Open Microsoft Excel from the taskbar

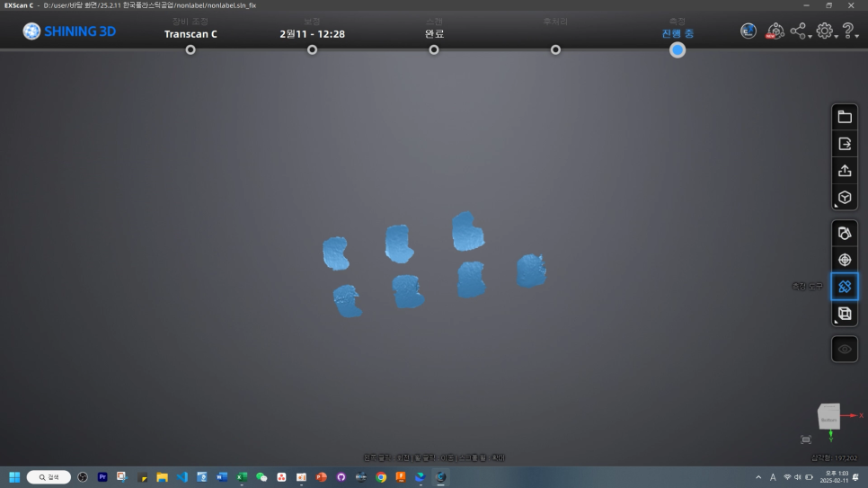coord(242,477)
